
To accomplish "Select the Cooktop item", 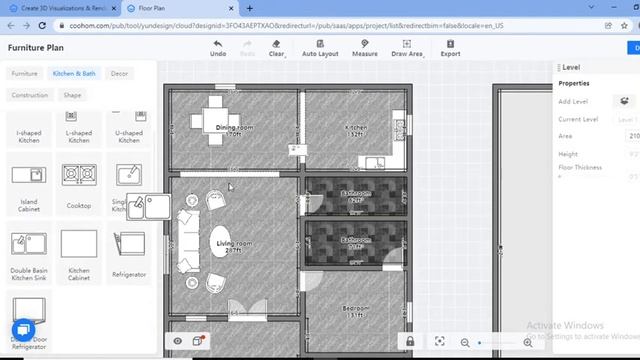I will (x=79, y=184).
